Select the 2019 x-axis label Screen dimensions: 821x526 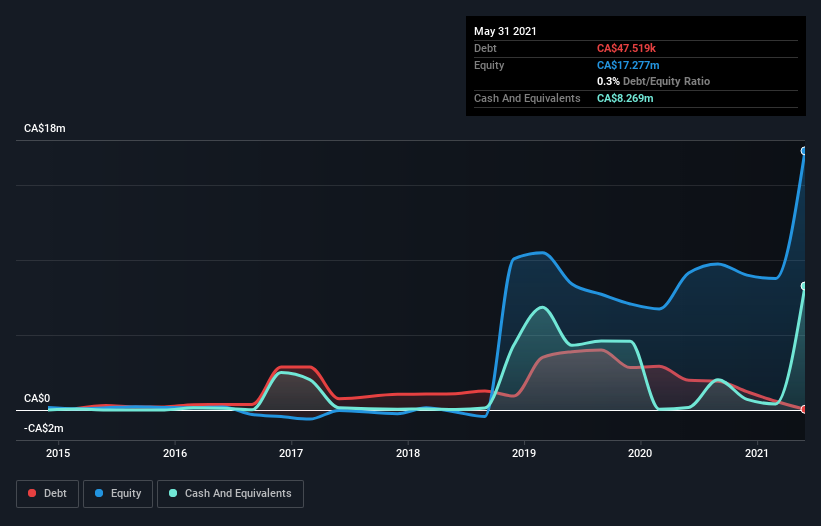coord(524,453)
